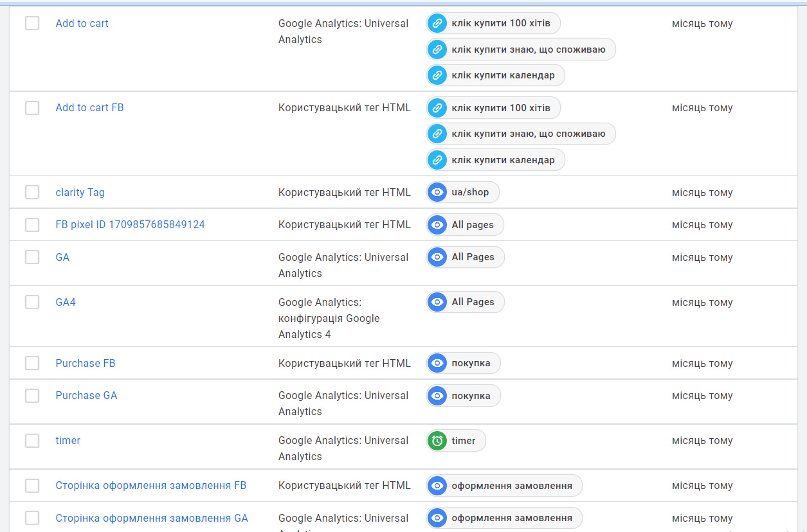The height and width of the screenshot is (532, 807).
Task: Select the Add to cart tag checkbox
Action: 32,24
